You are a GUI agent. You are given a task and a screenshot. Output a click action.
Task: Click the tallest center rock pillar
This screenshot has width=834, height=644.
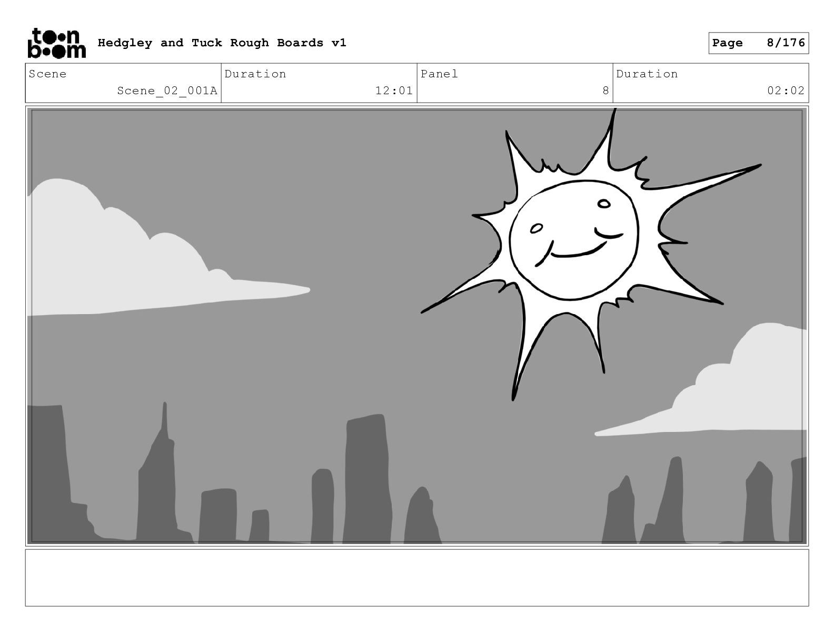click(x=367, y=479)
